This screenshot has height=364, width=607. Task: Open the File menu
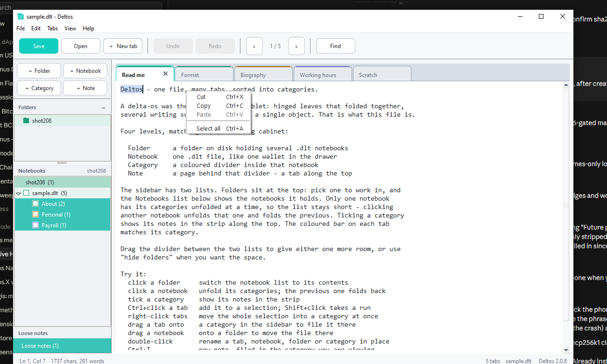[21, 28]
